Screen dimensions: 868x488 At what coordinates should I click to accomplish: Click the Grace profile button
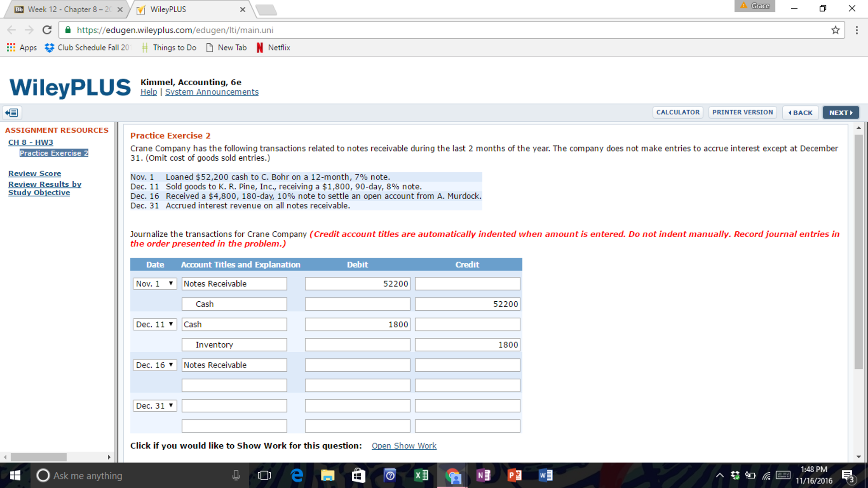point(755,6)
